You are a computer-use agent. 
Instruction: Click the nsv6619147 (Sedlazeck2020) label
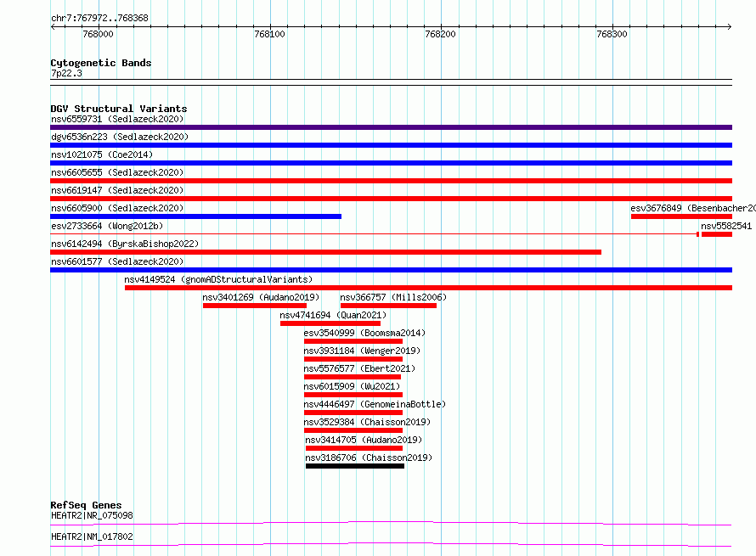coord(117,190)
